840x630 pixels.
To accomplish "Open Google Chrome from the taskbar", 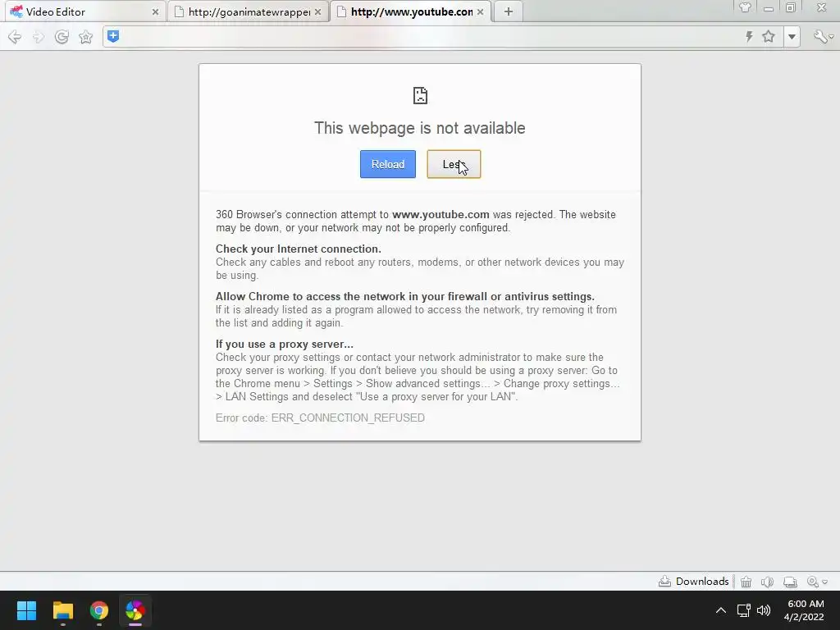I will 99,610.
